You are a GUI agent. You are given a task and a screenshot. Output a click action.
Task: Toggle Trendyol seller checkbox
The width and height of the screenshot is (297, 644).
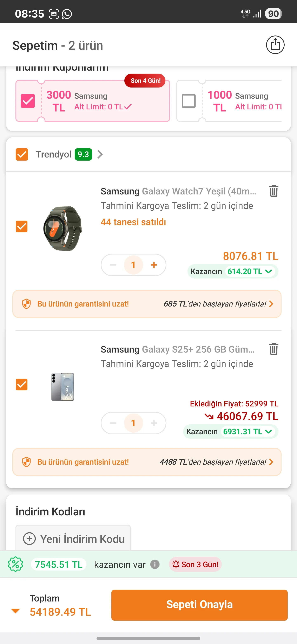(x=22, y=154)
